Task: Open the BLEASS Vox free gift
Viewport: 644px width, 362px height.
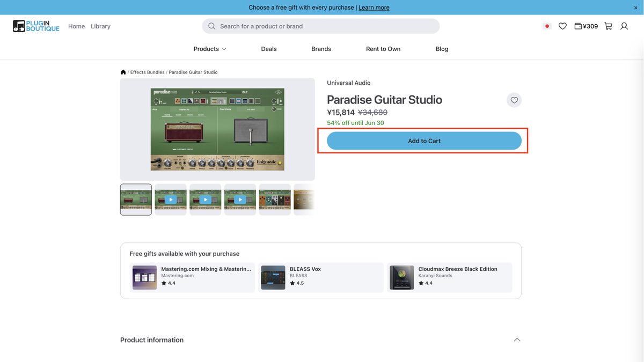Action: (321, 277)
